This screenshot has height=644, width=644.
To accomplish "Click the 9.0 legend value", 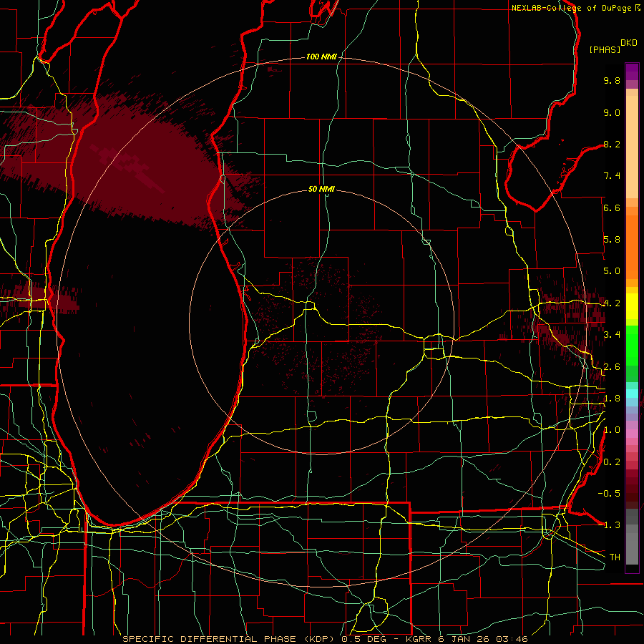I will tap(612, 112).
